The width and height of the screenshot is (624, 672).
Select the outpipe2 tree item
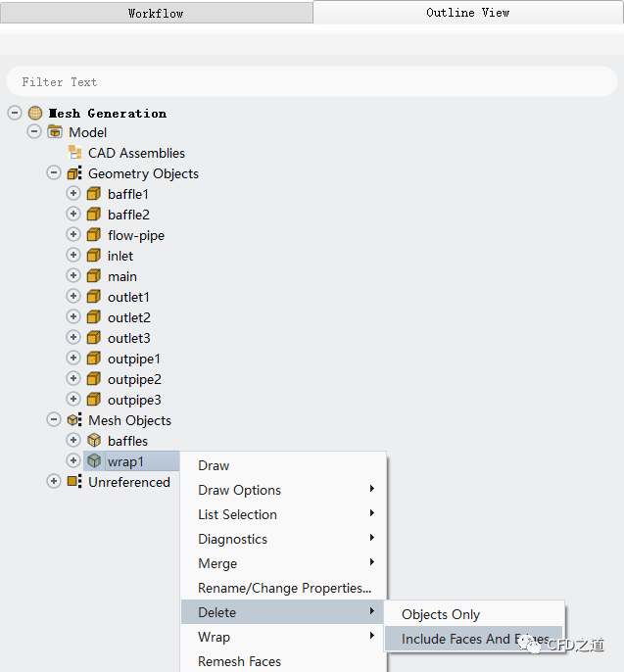tap(134, 379)
